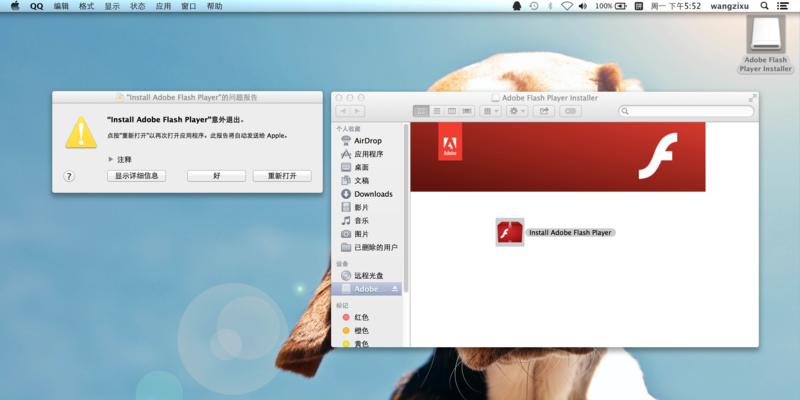This screenshot has width=800, height=400.
Task: Select AirDrop in Finder sidebar
Action: [x=367, y=140]
